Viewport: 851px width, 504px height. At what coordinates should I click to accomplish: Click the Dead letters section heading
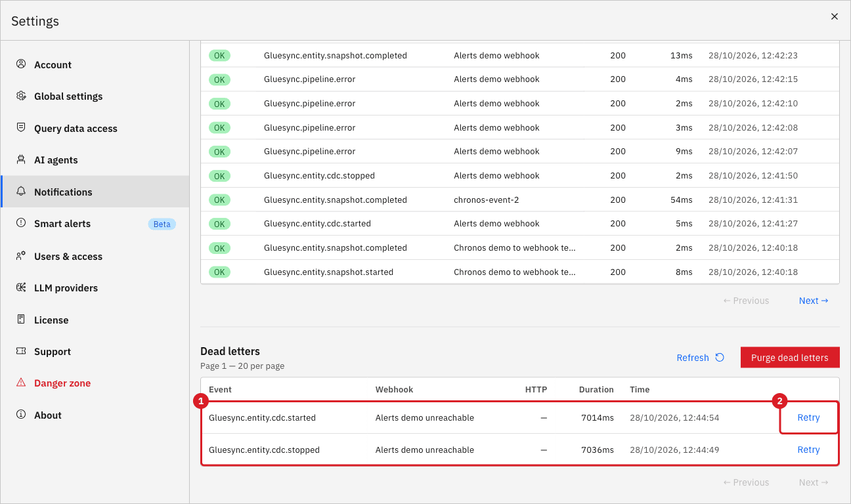230,351
